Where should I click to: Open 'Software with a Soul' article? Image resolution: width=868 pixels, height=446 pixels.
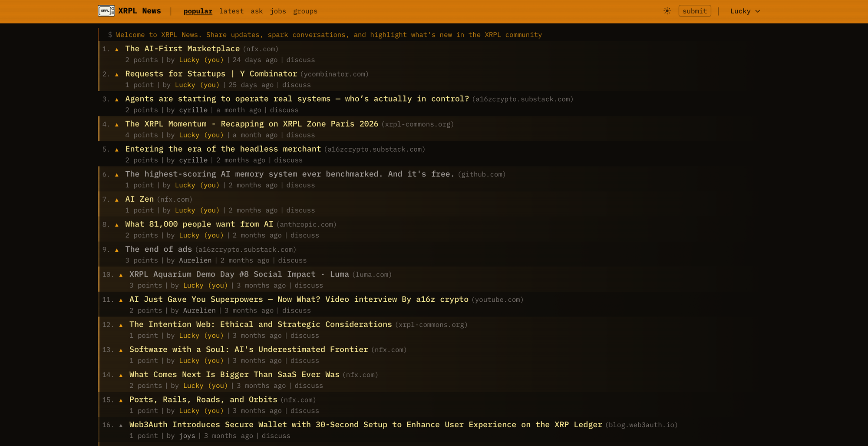[249, 349]
